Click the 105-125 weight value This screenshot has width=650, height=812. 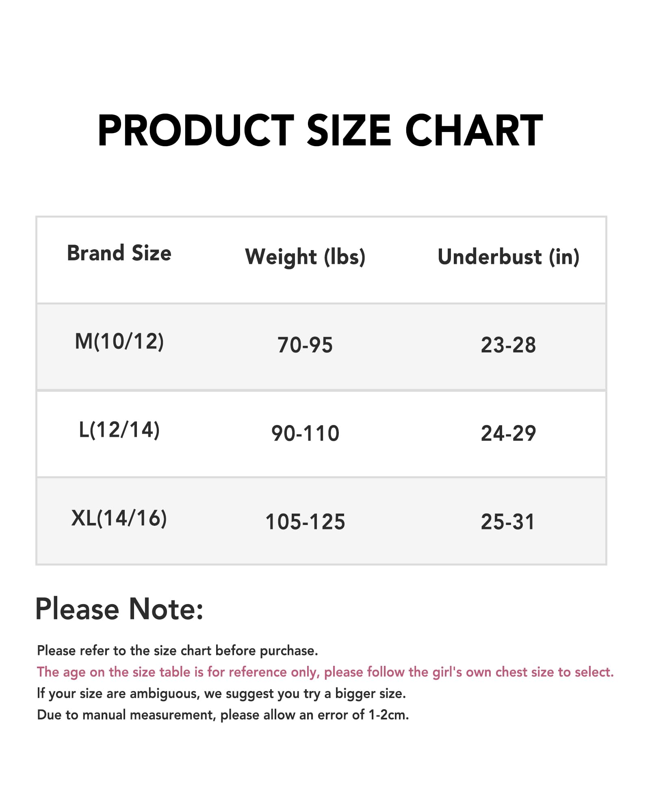coord(305,522)
